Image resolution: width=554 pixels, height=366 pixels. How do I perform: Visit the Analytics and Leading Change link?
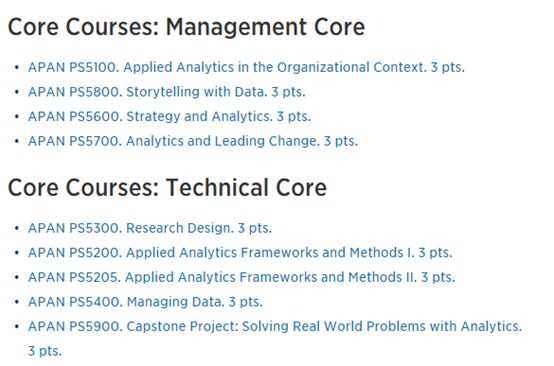click(x=193, y=141)
